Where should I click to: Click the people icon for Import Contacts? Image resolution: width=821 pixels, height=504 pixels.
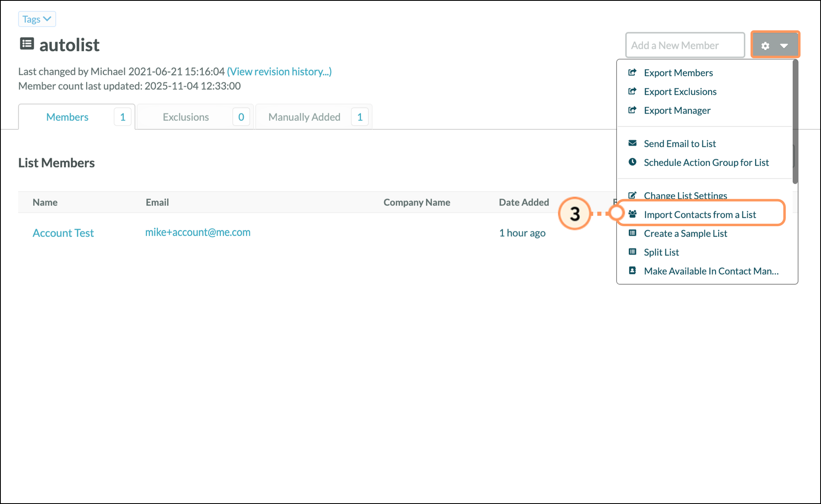pos(632,214)
